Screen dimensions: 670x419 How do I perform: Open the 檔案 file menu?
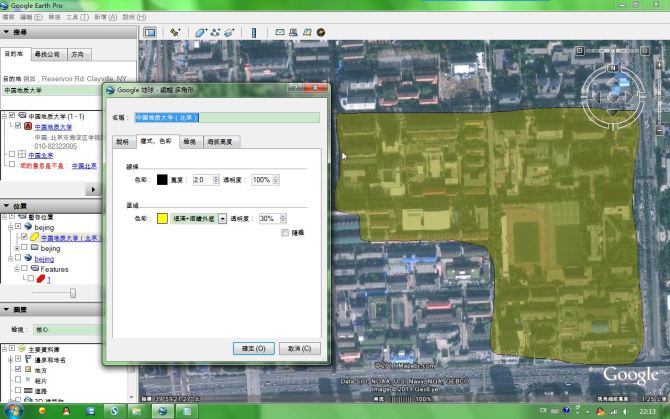(x=9, y=17)
